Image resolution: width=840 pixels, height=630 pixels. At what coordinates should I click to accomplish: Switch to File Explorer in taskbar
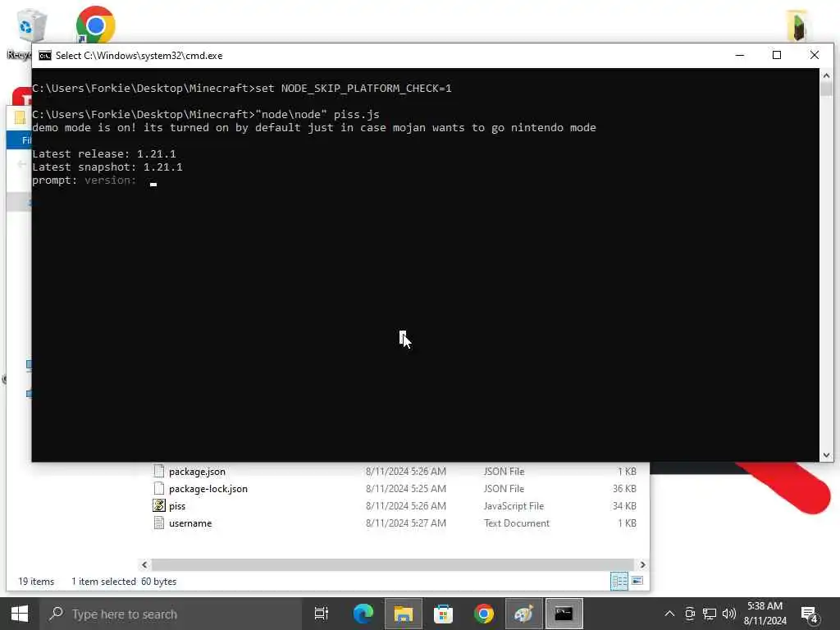coord(403,614)
